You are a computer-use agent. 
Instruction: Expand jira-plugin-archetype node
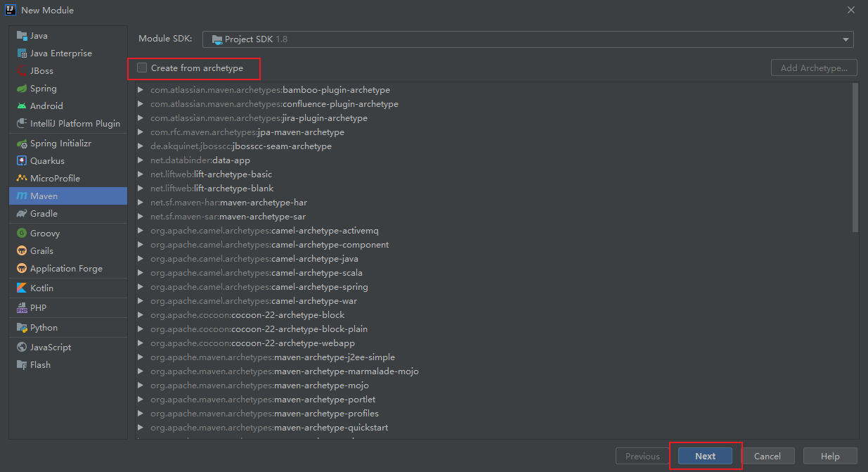(141, 118)
